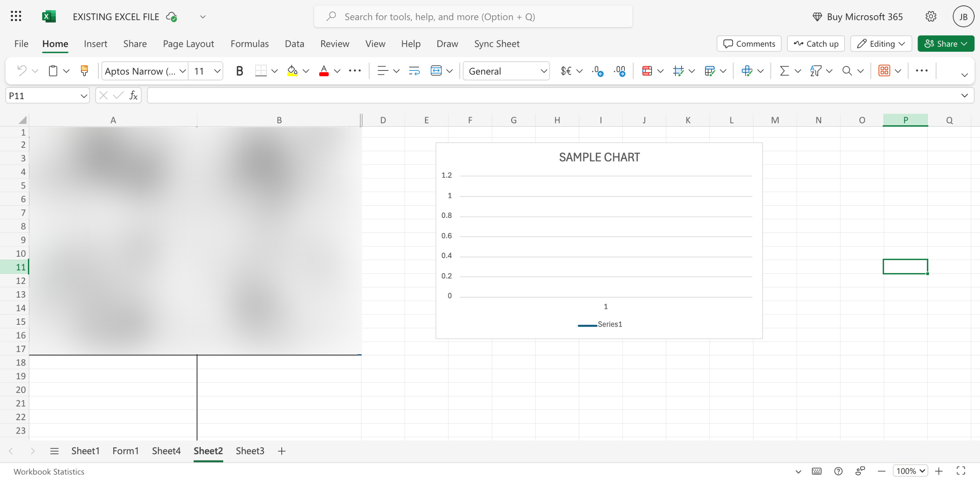Image resolution: width=980 pixels, height=478 pixels.
Task: Click the Sort and Filter icon
Action: (x=815, y=71)
